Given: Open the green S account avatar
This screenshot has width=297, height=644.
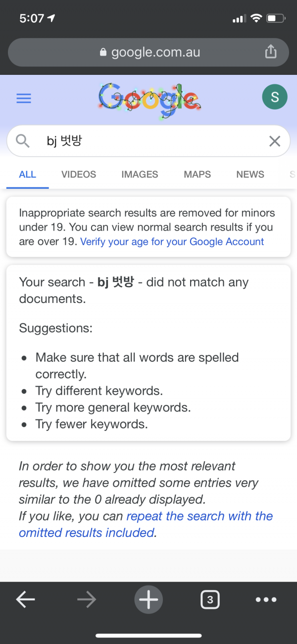Looking at the screenshot, I should coord(275,97).
